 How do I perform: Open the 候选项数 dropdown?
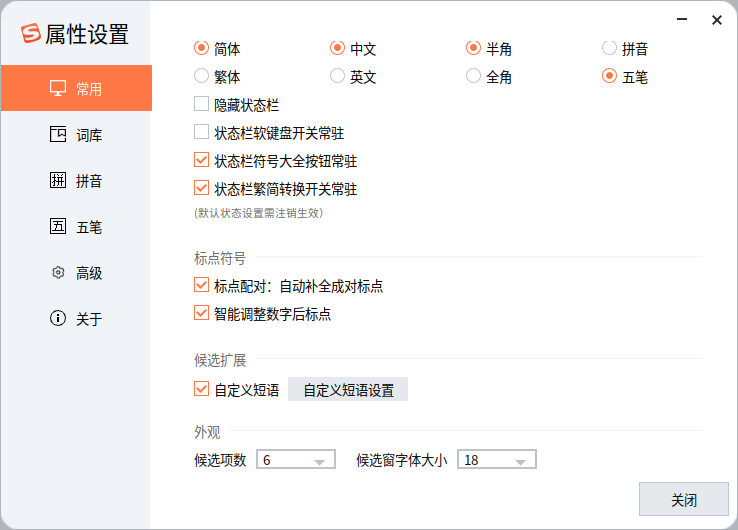[x=296, y=459]
